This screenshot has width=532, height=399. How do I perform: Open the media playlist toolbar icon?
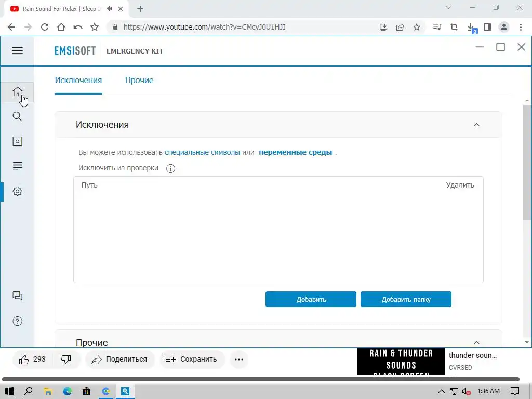(x=437, y=27)
